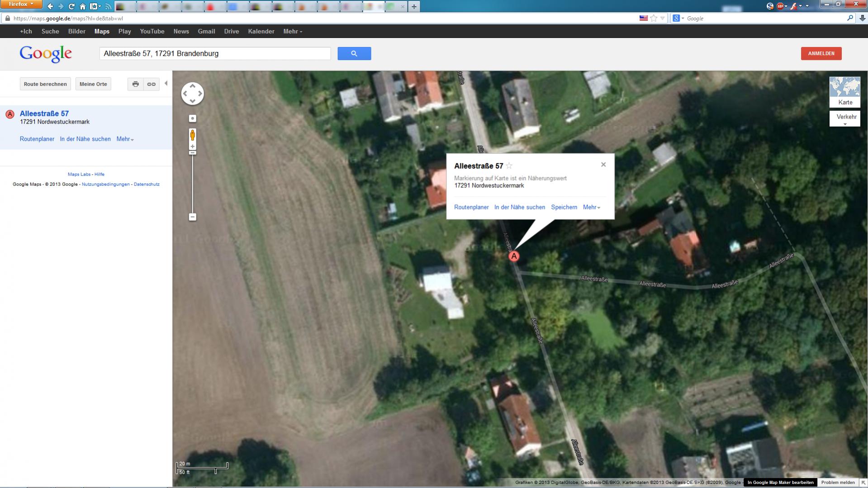Open Drive in the Google bar
868x488 pixels.
click(231, 31)
